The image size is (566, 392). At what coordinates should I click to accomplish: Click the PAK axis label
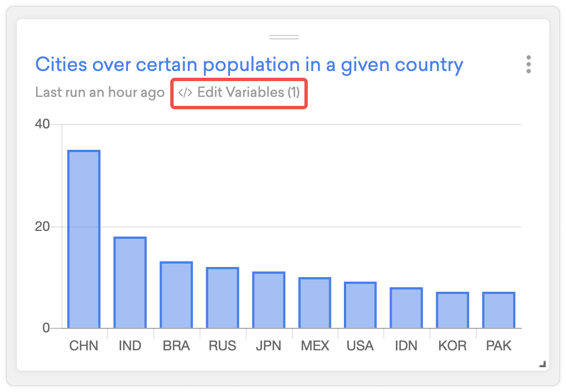click(x=498, y=346)
